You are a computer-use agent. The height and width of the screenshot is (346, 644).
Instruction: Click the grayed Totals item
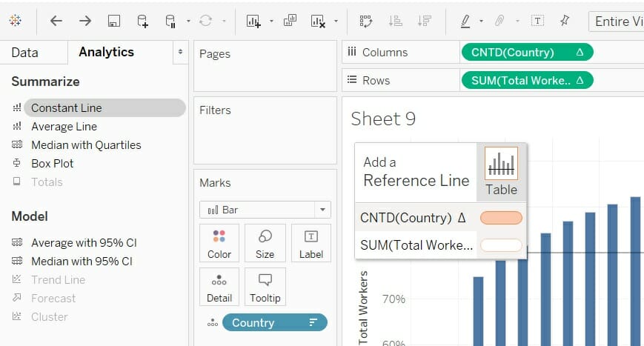click(47, 182)
